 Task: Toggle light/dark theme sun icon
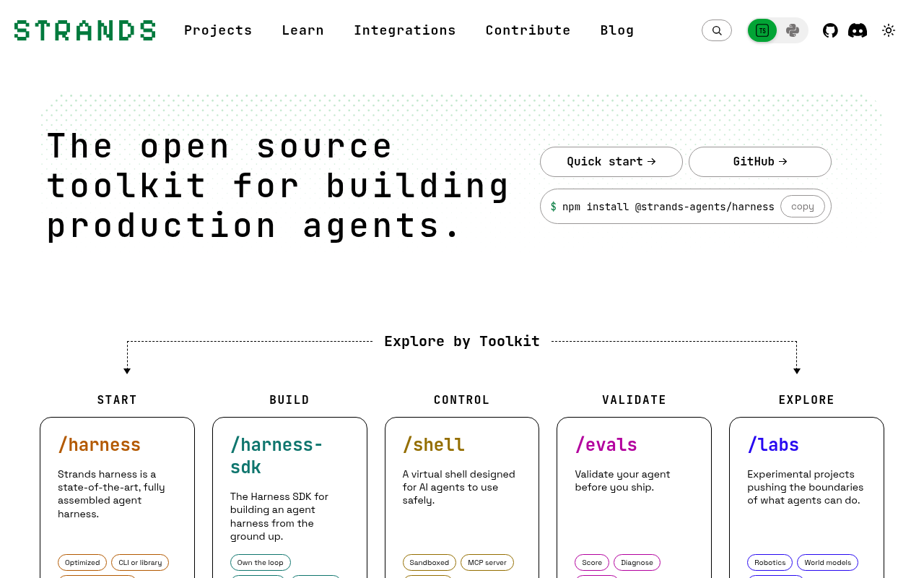[889, 30]
